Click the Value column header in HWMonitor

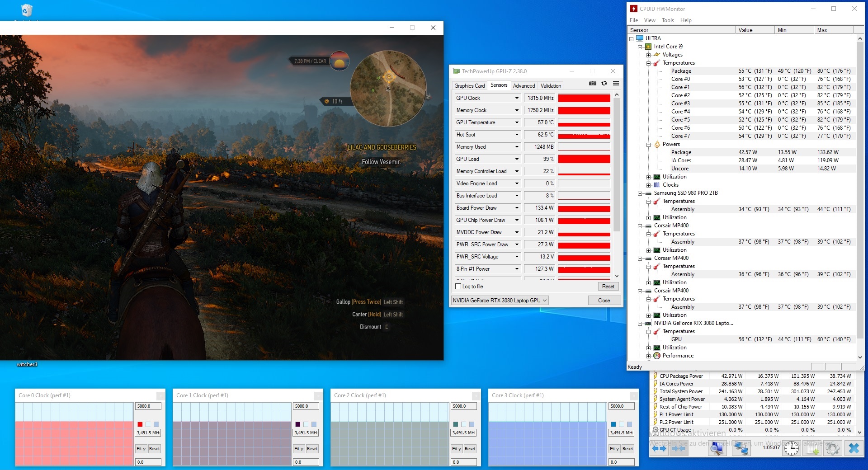tap(754, 30)
